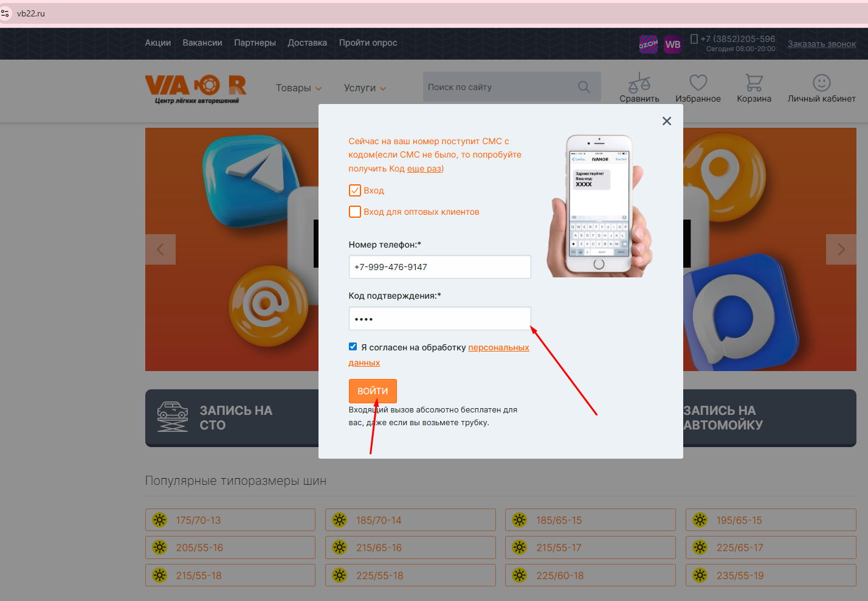The image size is (868, 601).
Task: Expand the Товары dropdown menu
Action: [298, 88]
